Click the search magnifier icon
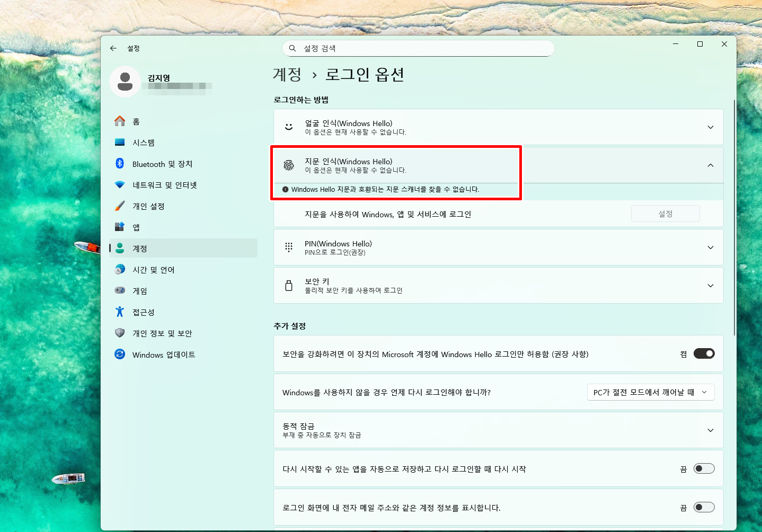Viewport: 762px width, 532px height. (x=293, y=48)
